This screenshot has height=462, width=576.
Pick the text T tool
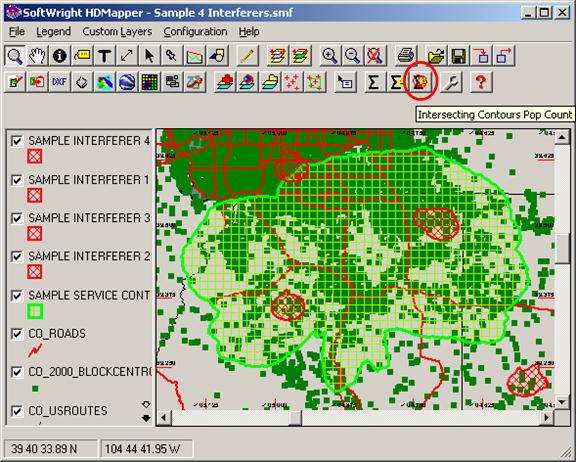[104, 56]
